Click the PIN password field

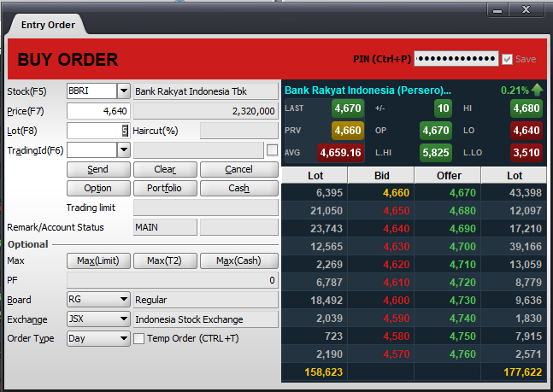(456, 59)
